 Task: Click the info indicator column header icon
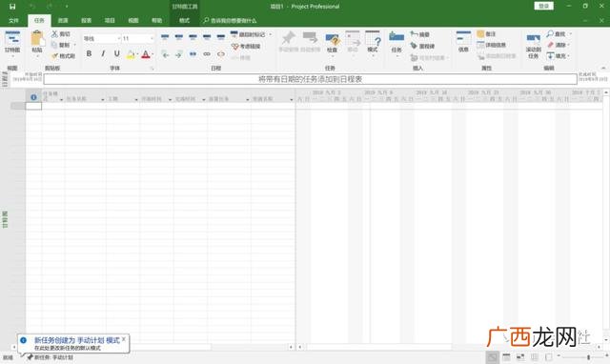[x=34, y=97]
